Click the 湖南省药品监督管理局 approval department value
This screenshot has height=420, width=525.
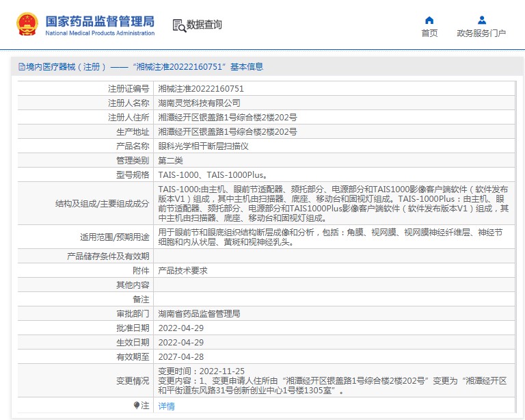[x=199, y=314]
